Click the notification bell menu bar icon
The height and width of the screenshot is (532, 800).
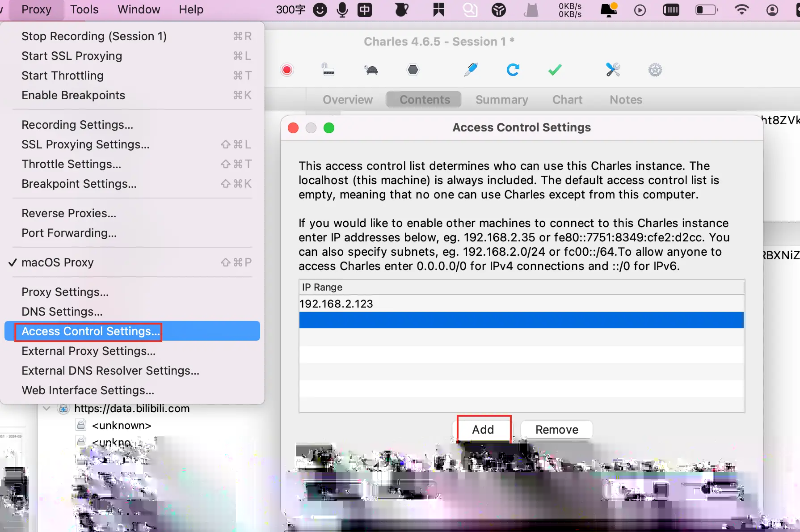coord(609,10)
